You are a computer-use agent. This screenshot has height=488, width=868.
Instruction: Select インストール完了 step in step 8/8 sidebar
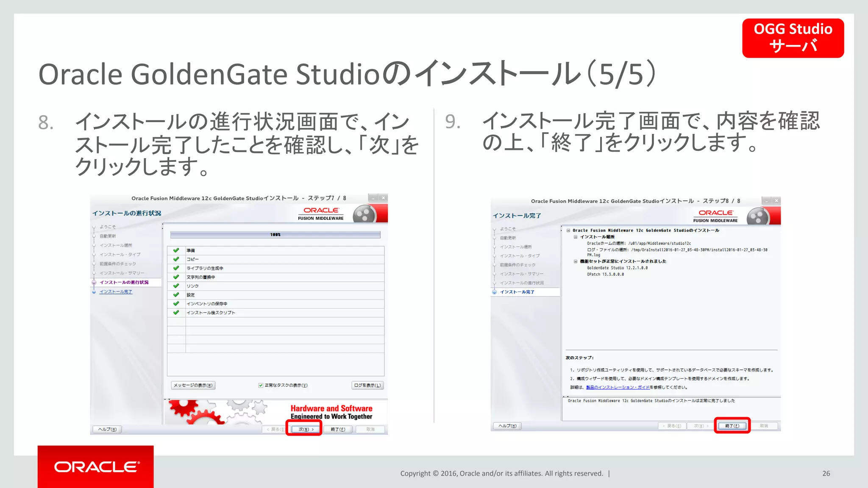pyautogui.click(x=517, y=292)
